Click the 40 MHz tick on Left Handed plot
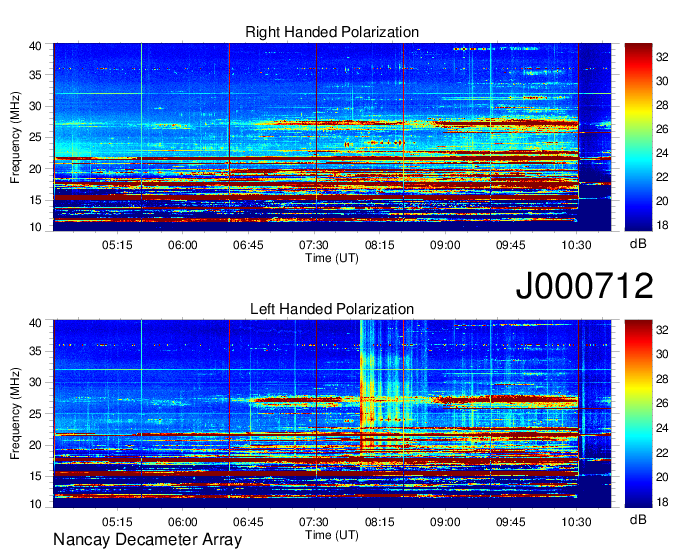Viewport: 680px width, 552px height. 35,323
